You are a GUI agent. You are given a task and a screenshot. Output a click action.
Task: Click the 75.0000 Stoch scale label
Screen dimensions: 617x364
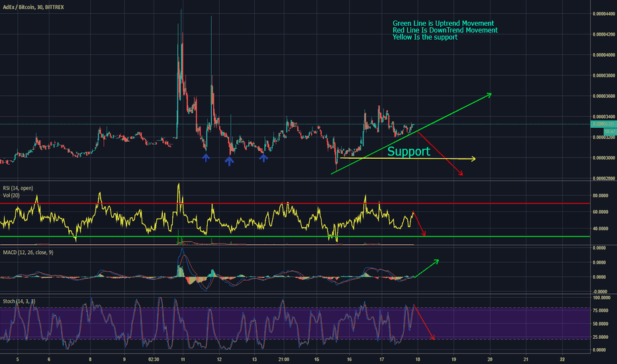point(600,310)
